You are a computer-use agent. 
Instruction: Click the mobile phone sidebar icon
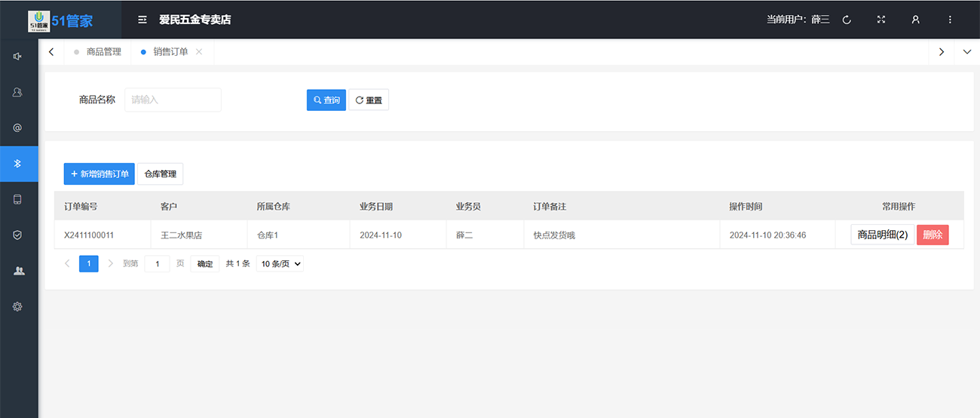tap(18, 199)
